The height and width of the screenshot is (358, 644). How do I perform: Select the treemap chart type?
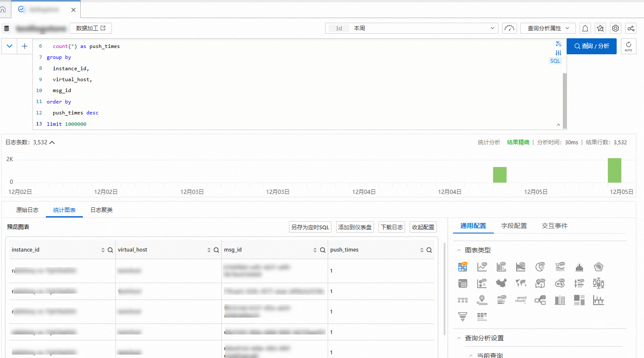click(x=579, y=300)
